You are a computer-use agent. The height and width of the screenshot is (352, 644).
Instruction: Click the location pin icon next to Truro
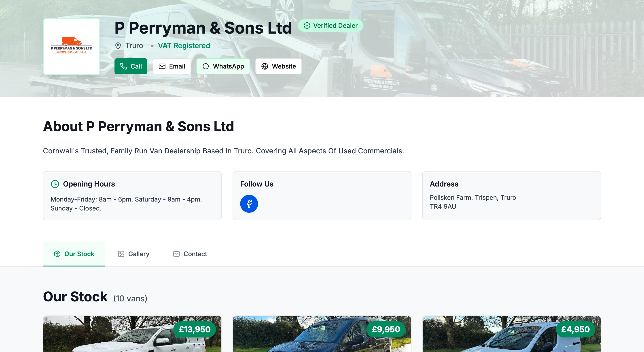click(118, 45)
